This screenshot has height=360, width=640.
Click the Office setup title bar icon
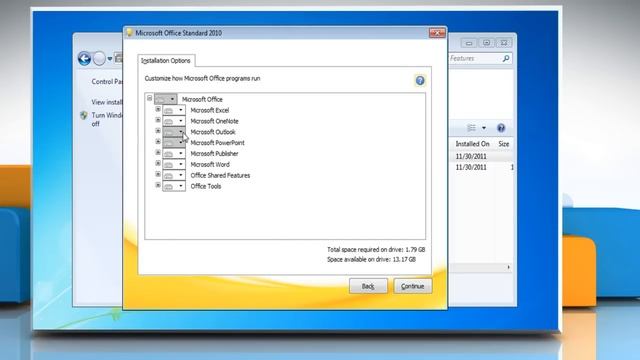pos(129,33)
